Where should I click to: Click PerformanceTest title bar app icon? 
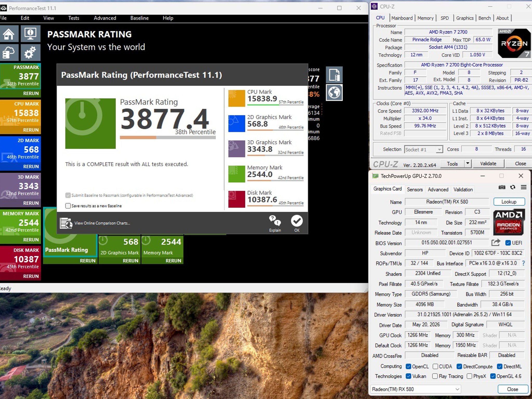(3, 8)
